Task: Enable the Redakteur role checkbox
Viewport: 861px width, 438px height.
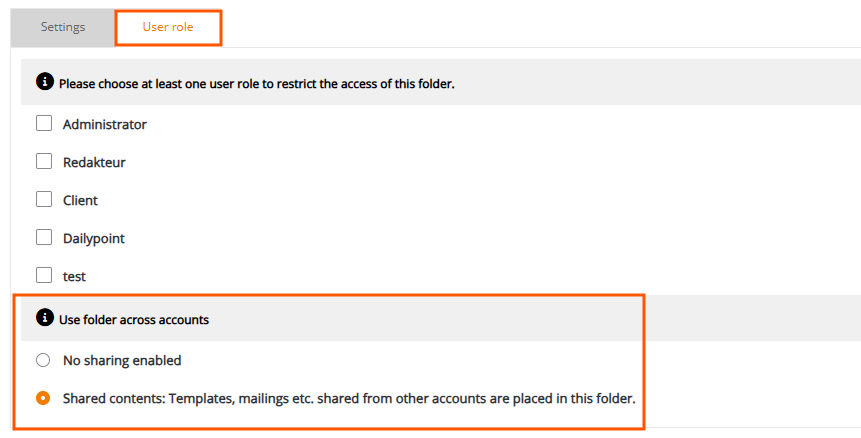Action: 44,161
